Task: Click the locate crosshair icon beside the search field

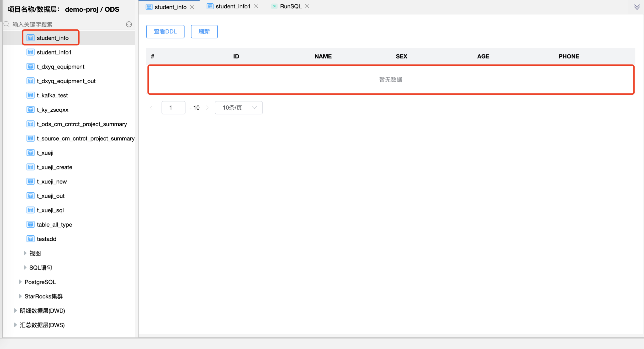Action: pyautogui.click(x=129, y=24)
